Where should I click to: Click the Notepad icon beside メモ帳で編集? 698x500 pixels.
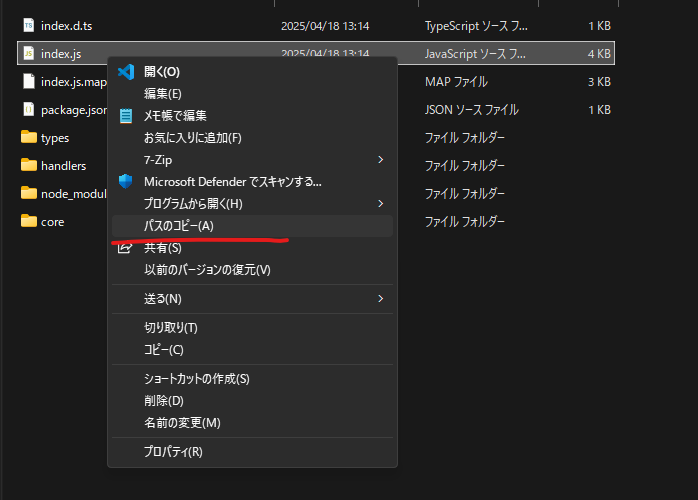126,116
